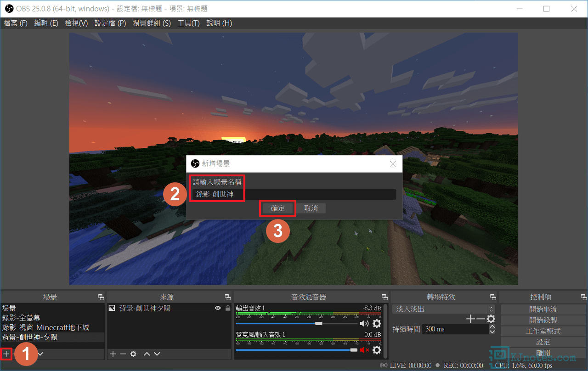Click the add scene plus button
The height and width of the screenshot is (371, 588).
click(x=6, y=354)
